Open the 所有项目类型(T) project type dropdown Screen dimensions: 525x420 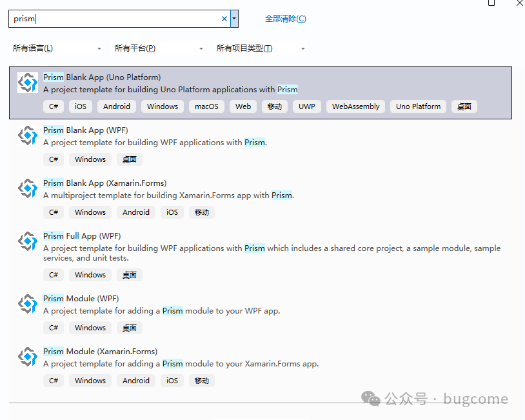point(261,48)
